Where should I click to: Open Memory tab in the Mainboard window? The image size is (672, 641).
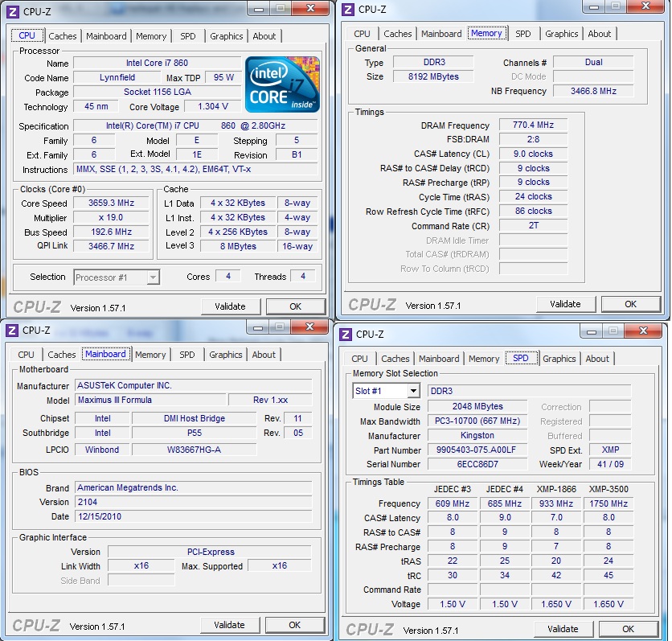coord(150,355)
